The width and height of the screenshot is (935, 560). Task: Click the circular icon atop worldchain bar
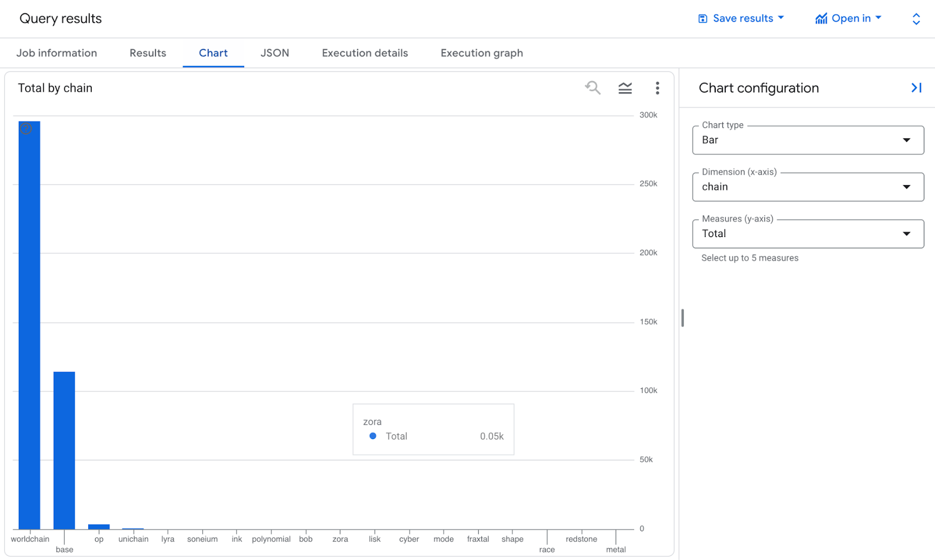26,128
